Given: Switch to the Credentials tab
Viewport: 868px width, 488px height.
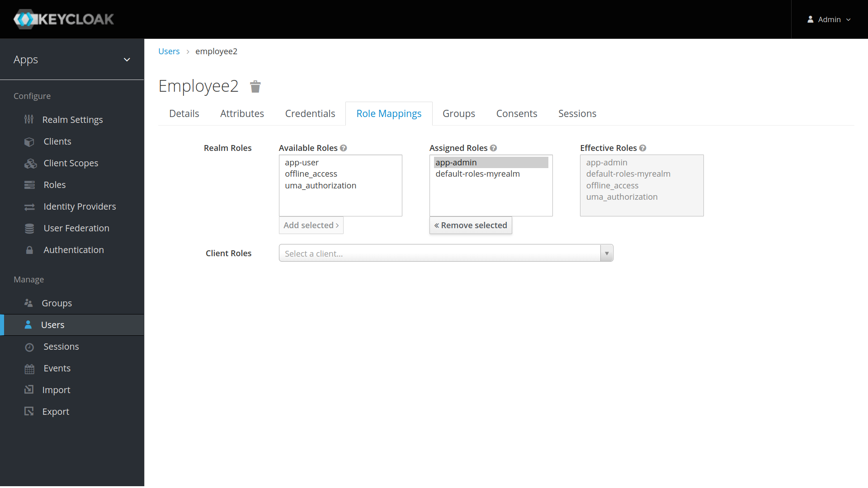Looking at the screenshot, I should tap(310, 113).
